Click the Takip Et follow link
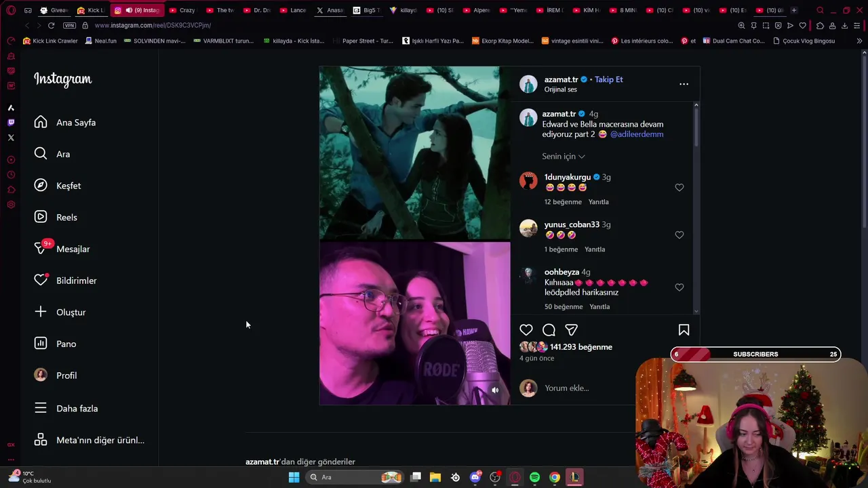868x488 pixels. pyautogui.click(x=608, y=79)
